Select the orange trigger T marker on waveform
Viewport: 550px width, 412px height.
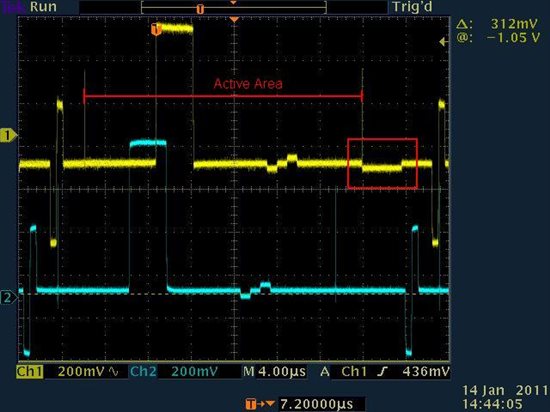tap(156, 29)
